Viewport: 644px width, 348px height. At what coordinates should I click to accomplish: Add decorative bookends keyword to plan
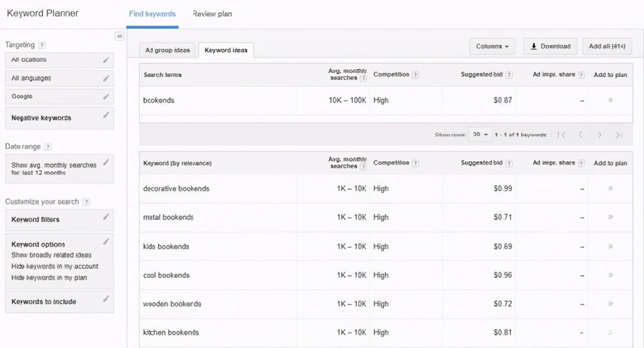click(x=610, y=189)
